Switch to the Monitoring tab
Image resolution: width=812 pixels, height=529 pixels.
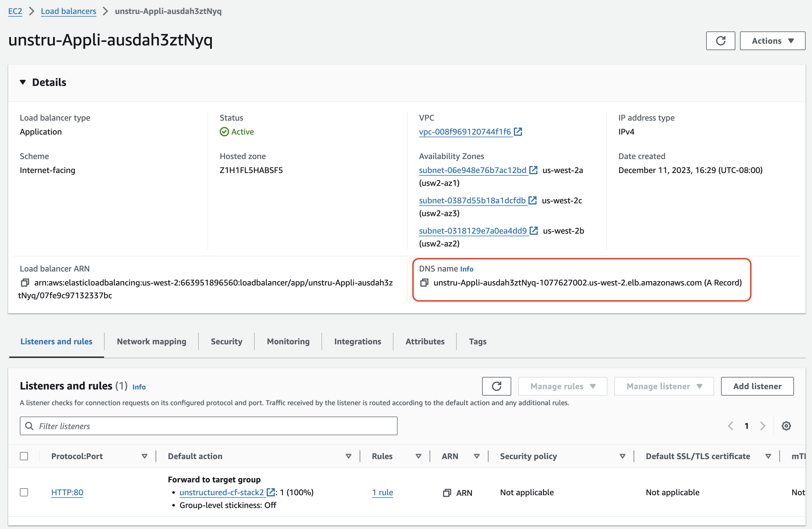click(x=288, y=341)
